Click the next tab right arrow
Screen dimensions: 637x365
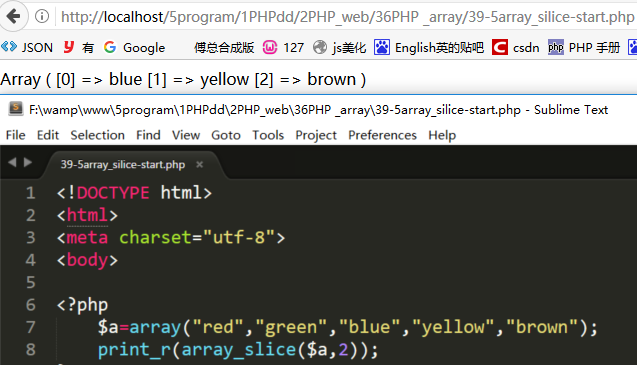tap(28, 163)
